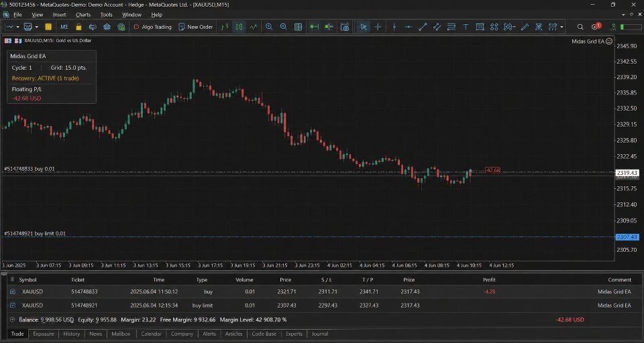Toggle chart auto scroll
Image resolution: width=644 pixels, height=343 pixels.
tap(314, 27)
